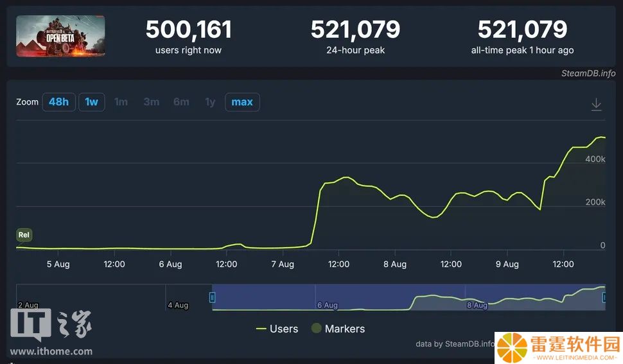This screenshot has width=623, height=364.
Task: Click the 7 Aug axis label
Action: click(x=283, y=264)
